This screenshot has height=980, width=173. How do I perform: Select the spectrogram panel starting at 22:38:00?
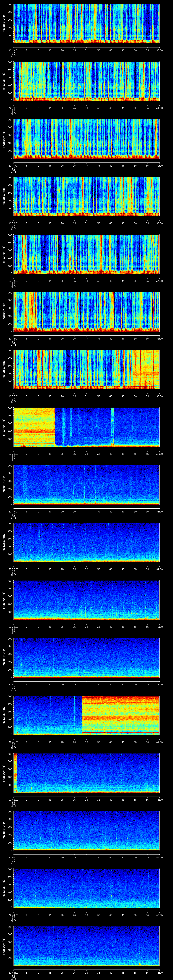click(87, 542)
